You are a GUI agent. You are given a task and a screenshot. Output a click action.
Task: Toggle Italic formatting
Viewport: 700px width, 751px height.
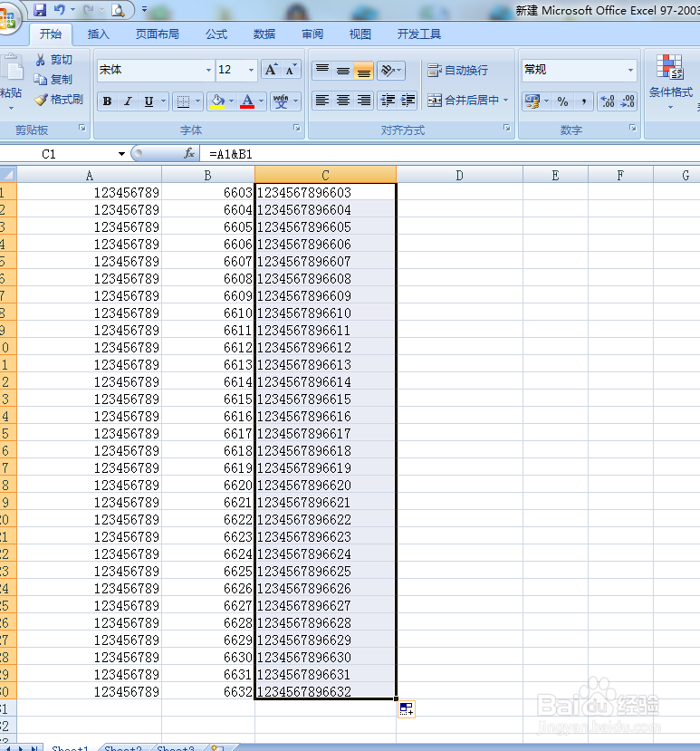[x=128, y=101]
